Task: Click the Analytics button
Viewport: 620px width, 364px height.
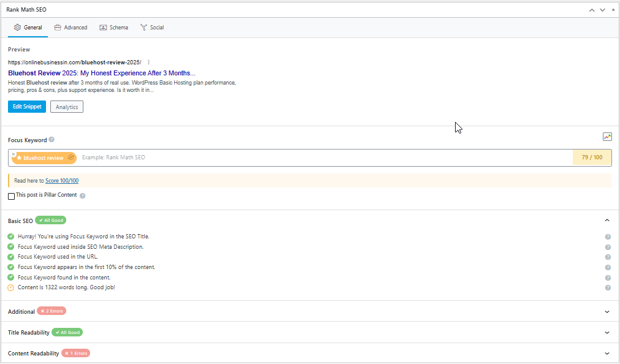Action: pyautogui.click(x=67, y=107)
